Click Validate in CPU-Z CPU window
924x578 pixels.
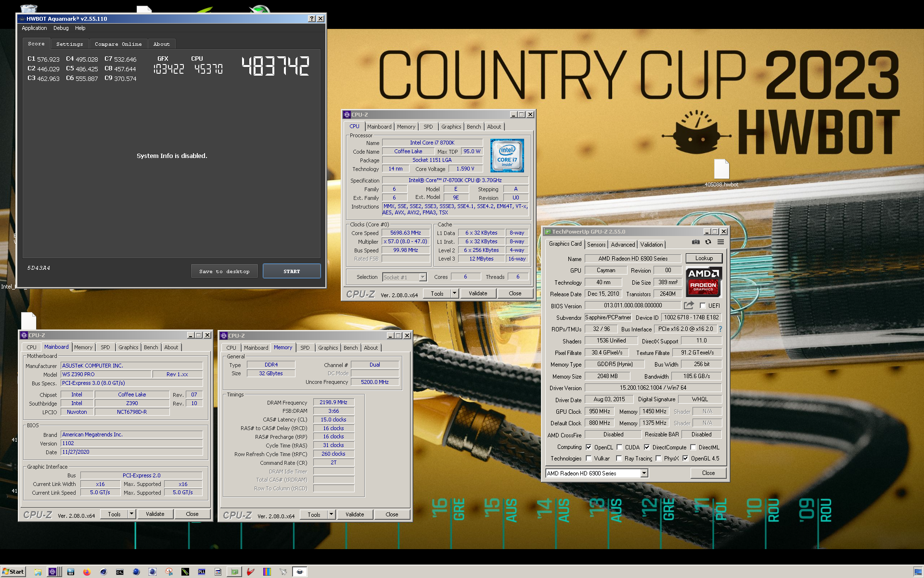[478, 293]
